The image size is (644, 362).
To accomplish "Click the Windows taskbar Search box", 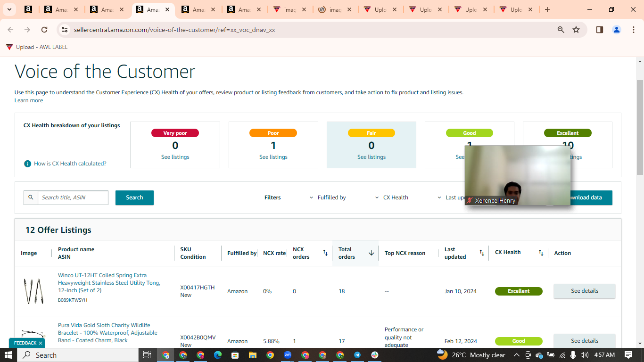I will click(78, 355).
